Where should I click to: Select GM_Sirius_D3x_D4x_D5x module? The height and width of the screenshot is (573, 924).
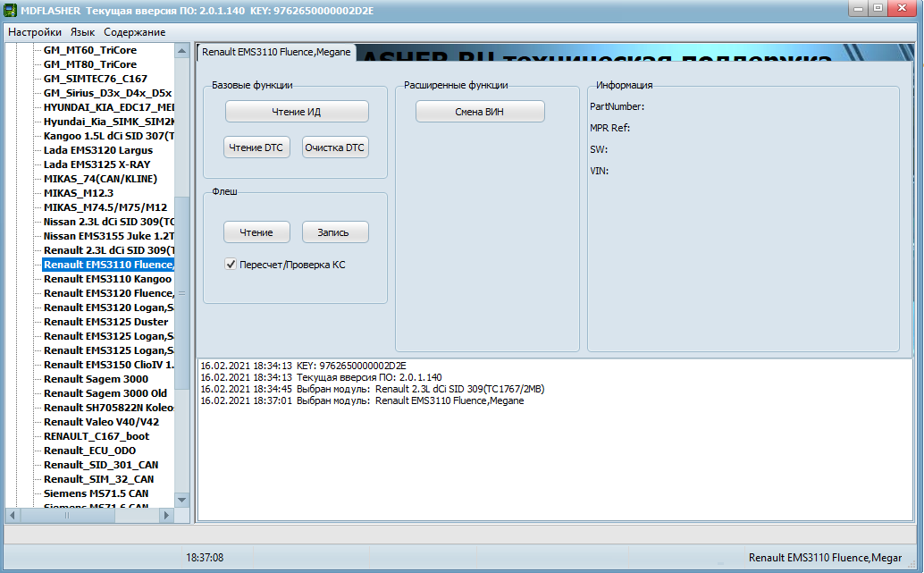click(x=108, y=93)
